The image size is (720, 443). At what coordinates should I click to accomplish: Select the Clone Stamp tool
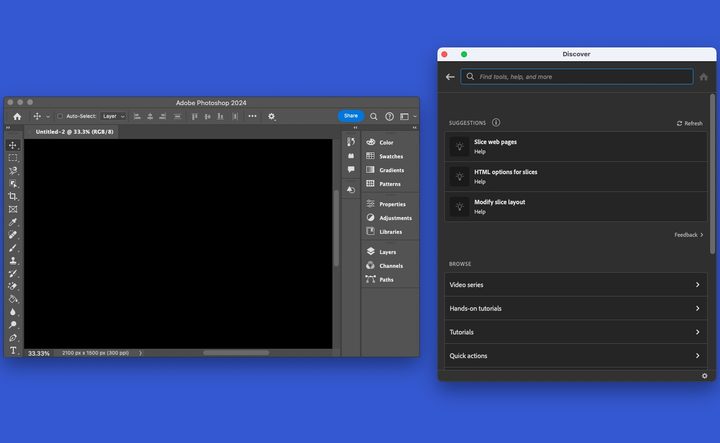[13, 261]
